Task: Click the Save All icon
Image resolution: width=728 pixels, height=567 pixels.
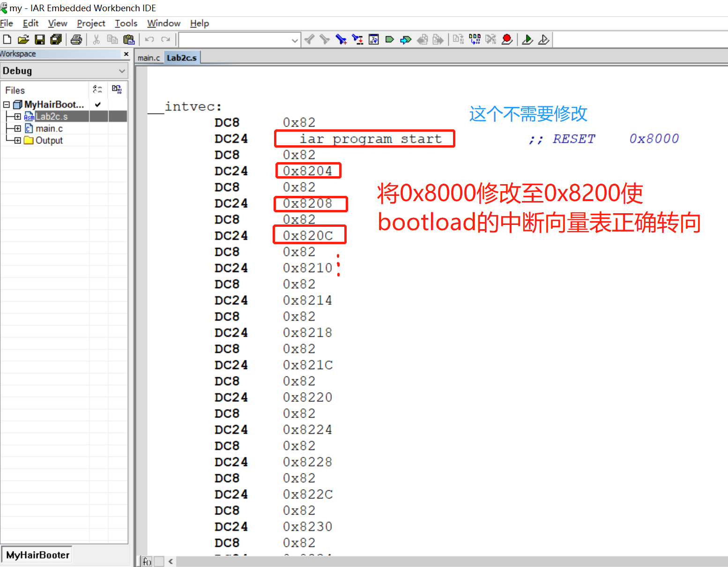Action: [x=56, y=39]
